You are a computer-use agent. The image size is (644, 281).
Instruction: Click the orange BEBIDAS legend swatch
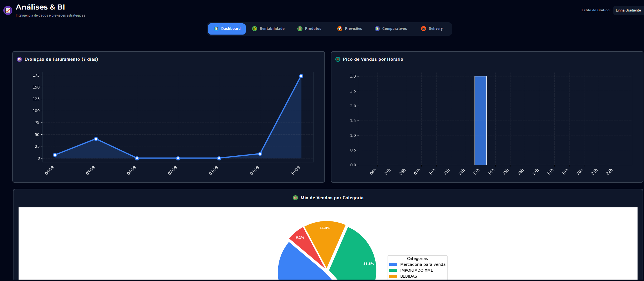[x=393, y=276]
